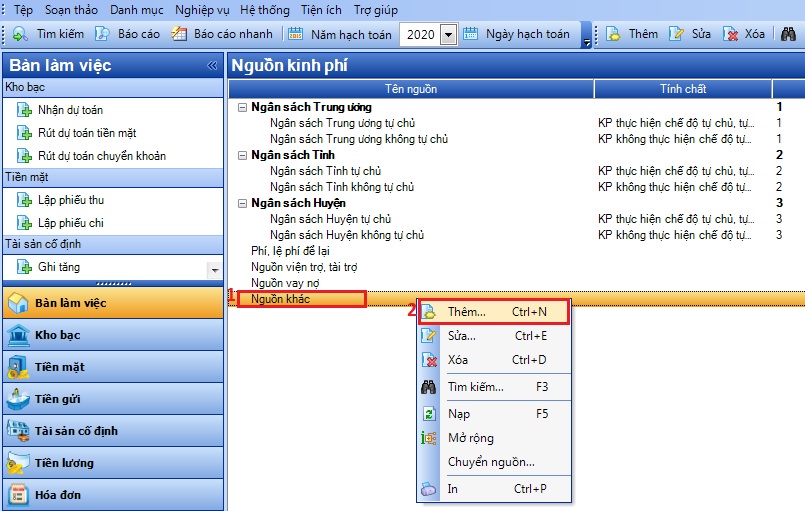Click the Lập phiếu chi icon
This screenshot has width=805, height=511.
coord(24,223)
